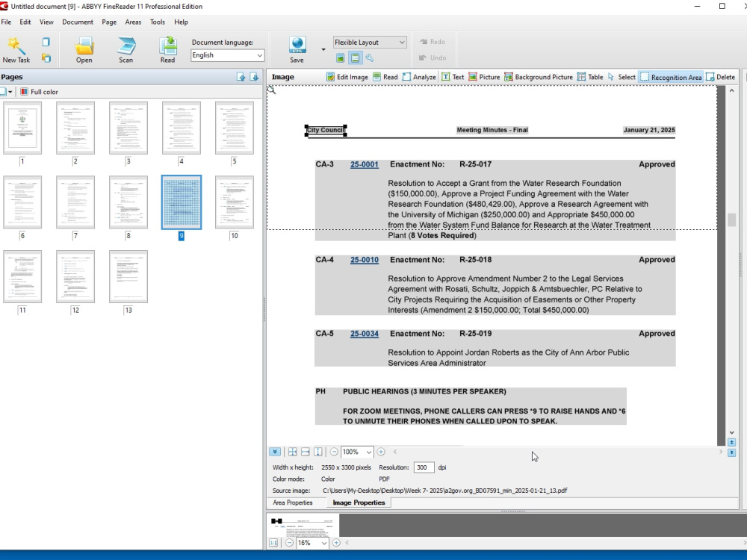Toggle the keep headers and footers icon
Image resolution: width=747 pixels, height=560 pixels.
point(355,58)
